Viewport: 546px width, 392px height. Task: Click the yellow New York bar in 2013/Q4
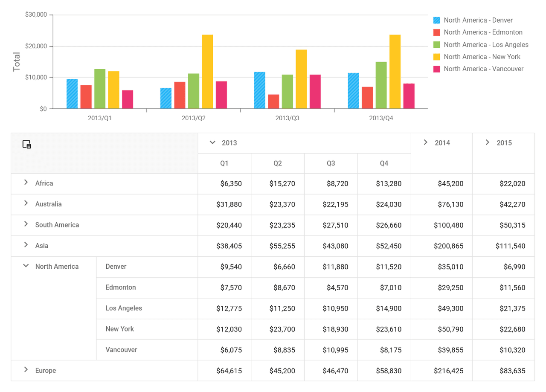[x=395, y=72]
